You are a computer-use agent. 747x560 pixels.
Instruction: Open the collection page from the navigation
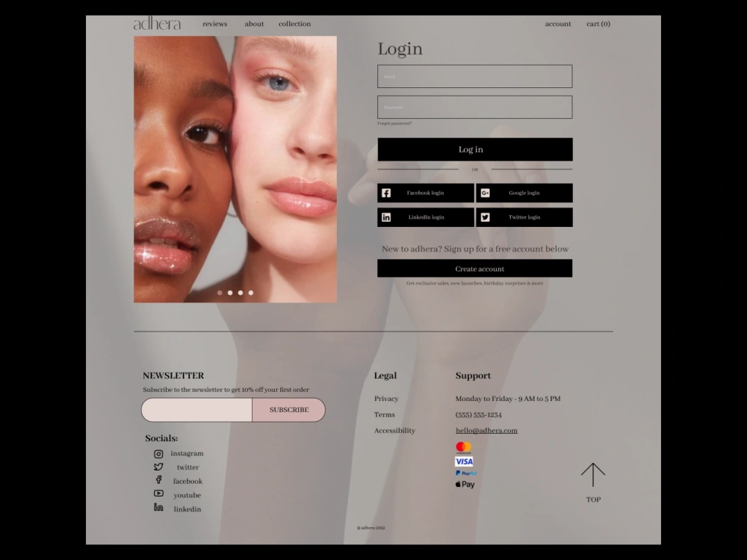[294, 23]
